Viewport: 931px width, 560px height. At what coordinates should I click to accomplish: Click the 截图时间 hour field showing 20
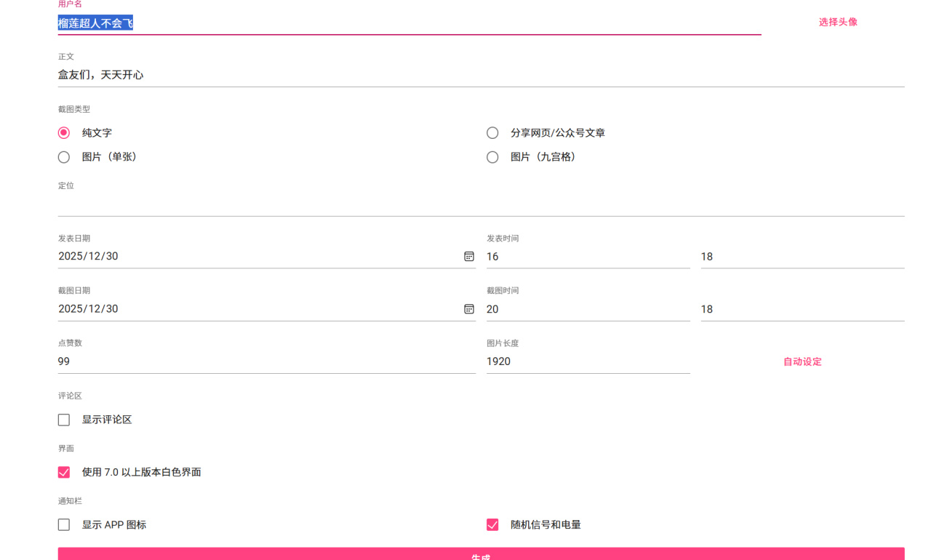pos(588,309)
